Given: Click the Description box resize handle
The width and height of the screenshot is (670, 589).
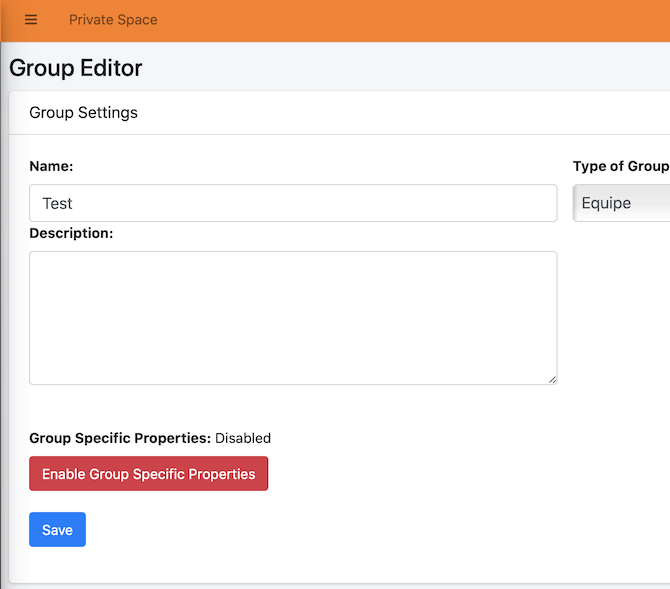Looking at the screenshot, I should 552,380.
